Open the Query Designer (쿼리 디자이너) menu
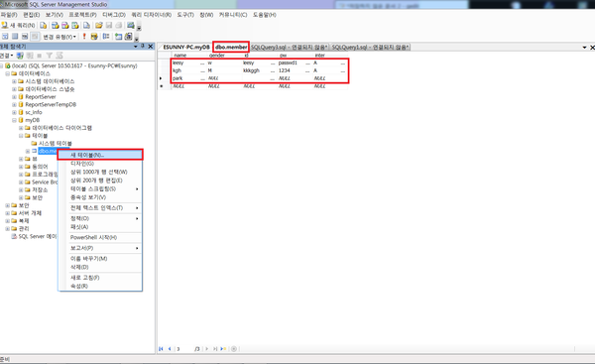 151,15
